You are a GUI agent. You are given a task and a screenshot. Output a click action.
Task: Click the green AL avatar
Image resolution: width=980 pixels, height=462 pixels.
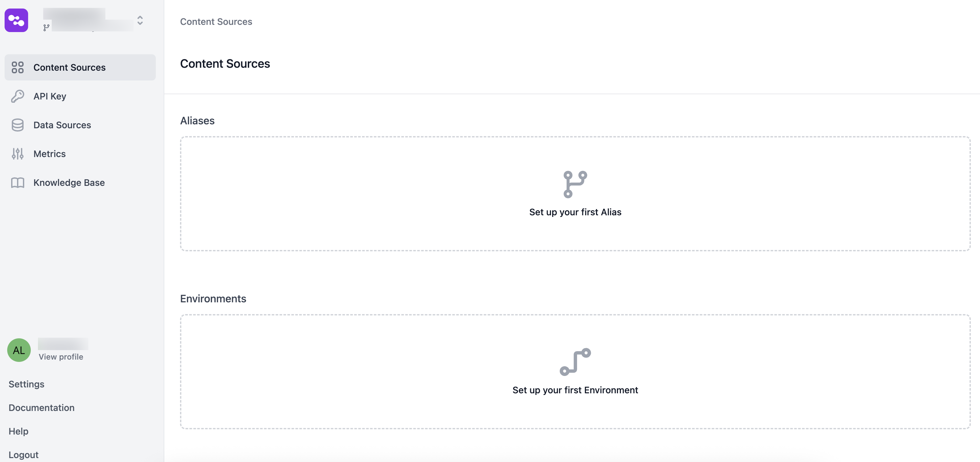(19, 350)
